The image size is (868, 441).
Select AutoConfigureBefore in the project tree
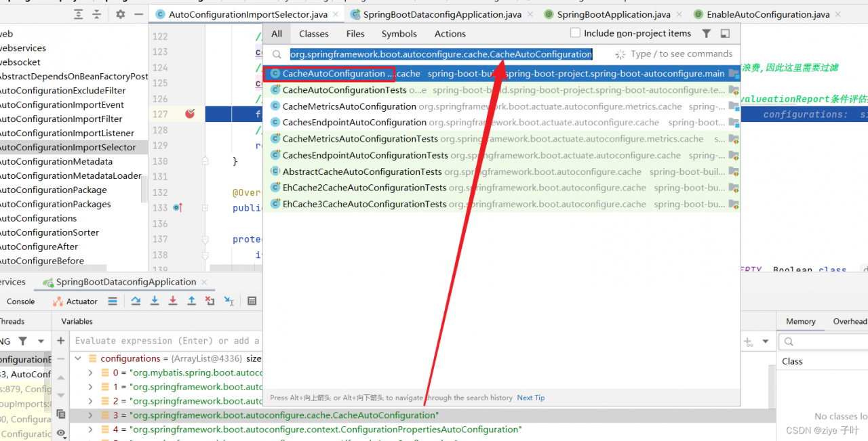tap(42, 261)
